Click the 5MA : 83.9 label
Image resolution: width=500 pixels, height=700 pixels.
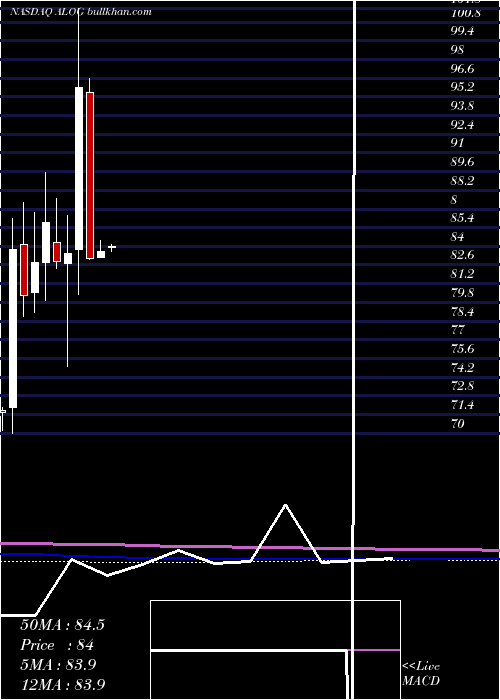[x=59, y=665]
